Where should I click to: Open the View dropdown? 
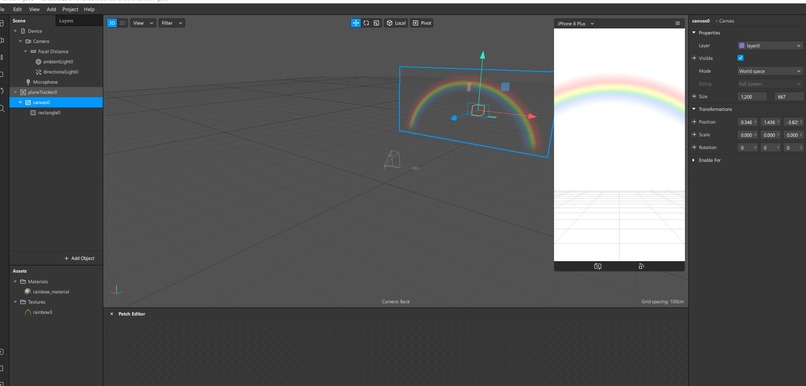(143, 23)
